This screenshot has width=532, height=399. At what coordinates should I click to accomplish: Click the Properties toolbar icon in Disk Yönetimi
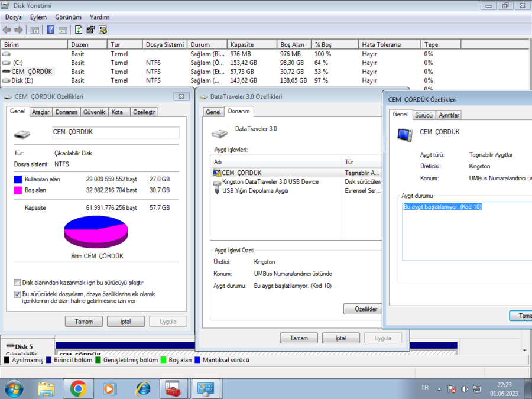[90, 30]
